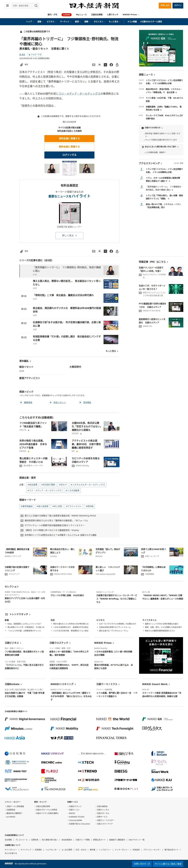Screen dimensions: 188x868
Task: Open the 日経ヴェリタス logo
Action: 152,729
